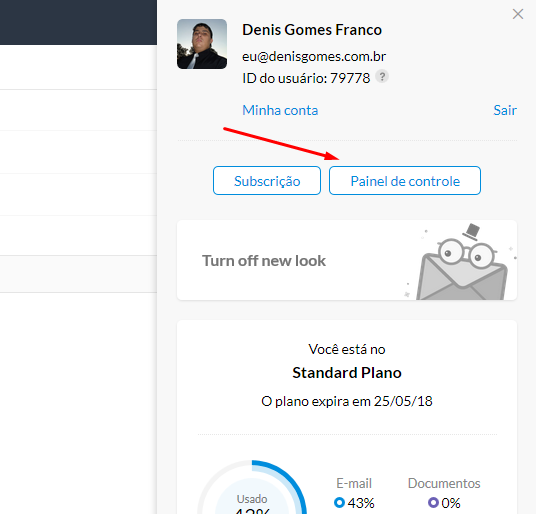Select the Turn off new look text
This screenshot has width=536, height=514.
(x=264, y=261)
